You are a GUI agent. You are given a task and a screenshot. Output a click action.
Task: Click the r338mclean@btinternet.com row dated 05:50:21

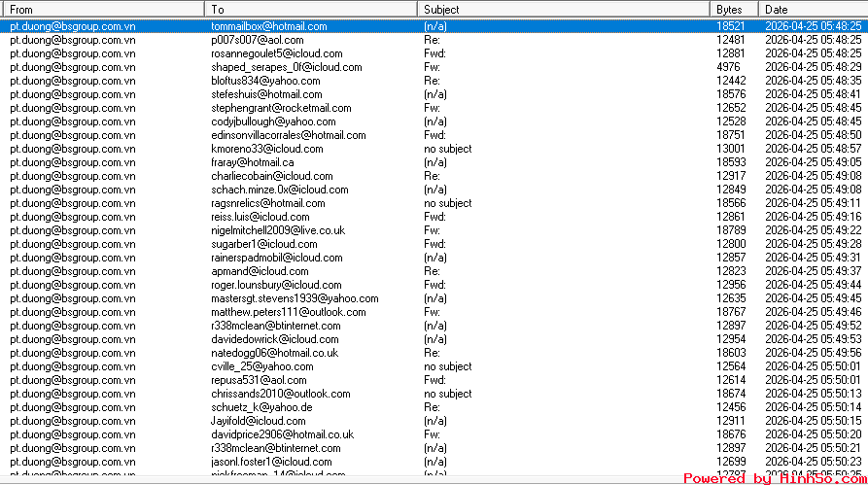click(x=434, y=448)
